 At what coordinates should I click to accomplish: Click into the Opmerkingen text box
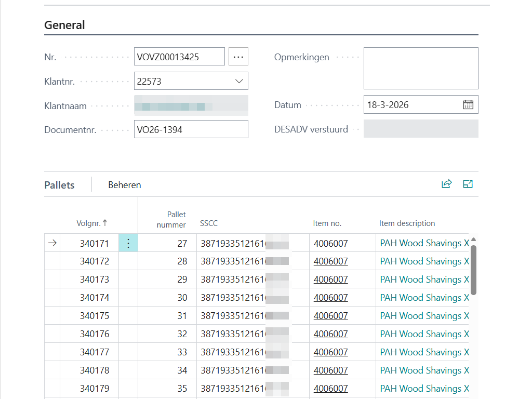(x=420, y=68)
